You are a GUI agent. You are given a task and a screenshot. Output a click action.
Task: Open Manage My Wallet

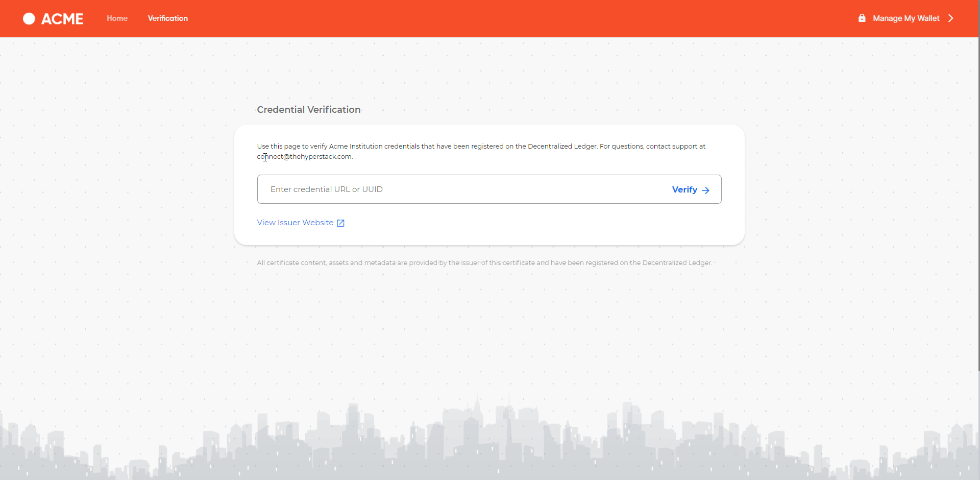pyautogui.click(x=905, y=18)
